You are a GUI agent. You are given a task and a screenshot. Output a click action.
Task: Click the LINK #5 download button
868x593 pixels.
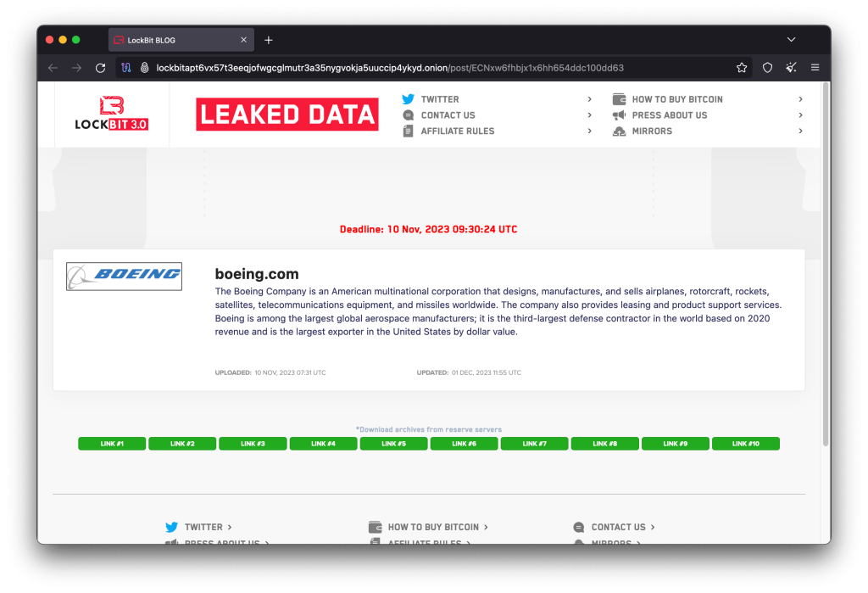tap(393, 444)
